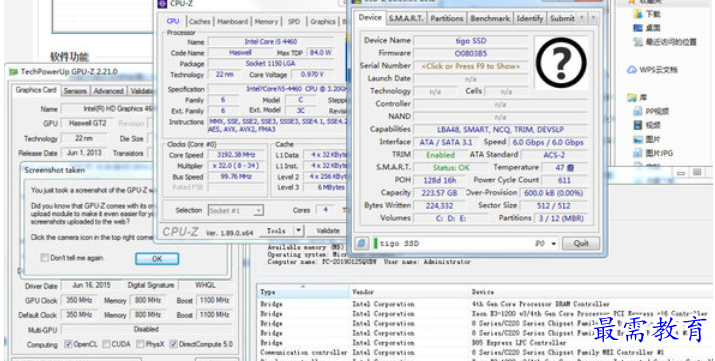Click the question-mark drive image in SSD-Z

coord(561,63)
